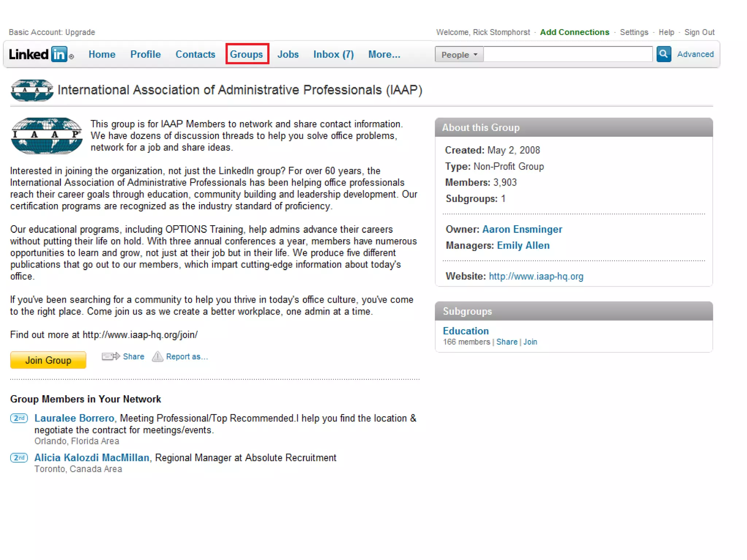Open the Jobs navigation item
This screenshot has height=560, width=747.
click(x=287, y=54)
